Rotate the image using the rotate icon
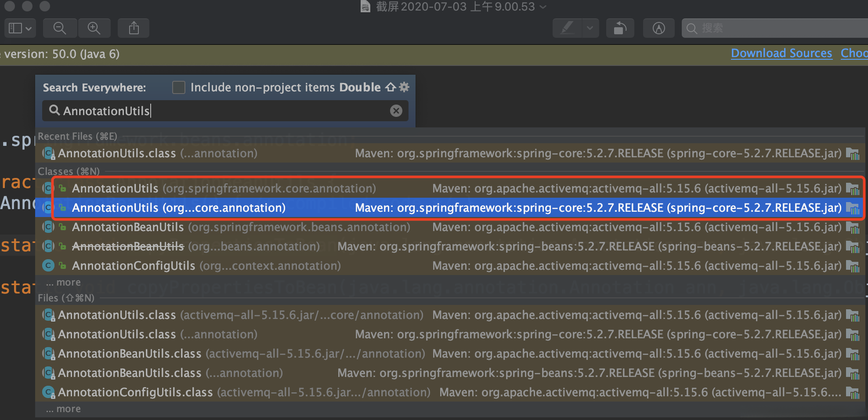Screen dimensions: 868x420 coord(620,28)
